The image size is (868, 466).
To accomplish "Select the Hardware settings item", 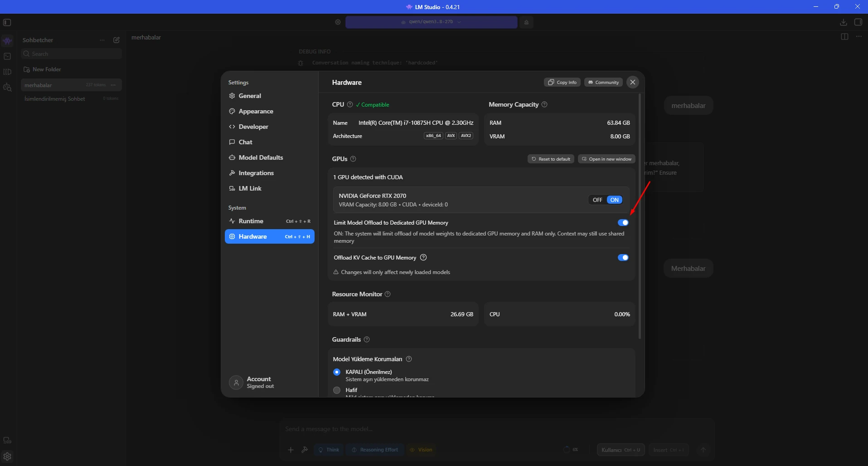I will [269, 236].
